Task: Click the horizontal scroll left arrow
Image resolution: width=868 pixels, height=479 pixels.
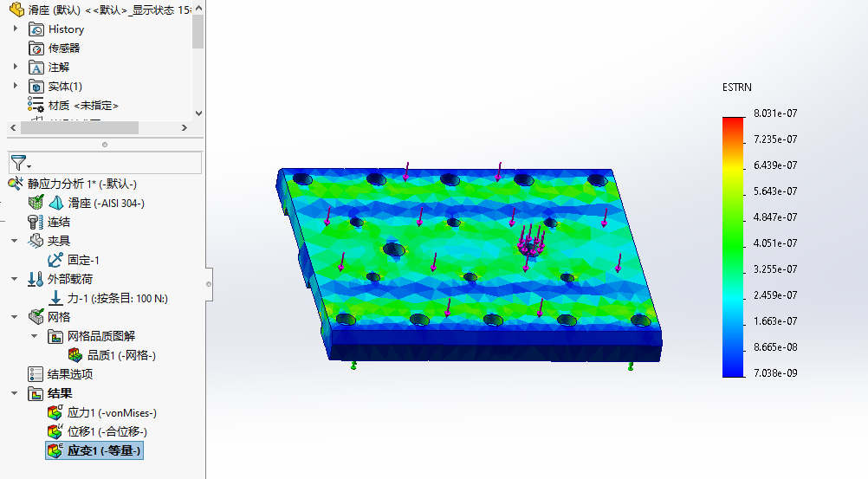Action: click(13, 128)
